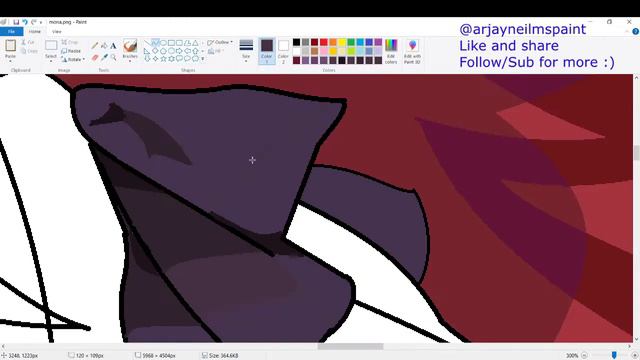Choose the Down arrow shape
This screenshot has height=360, width=640.
tap(147, 59)
